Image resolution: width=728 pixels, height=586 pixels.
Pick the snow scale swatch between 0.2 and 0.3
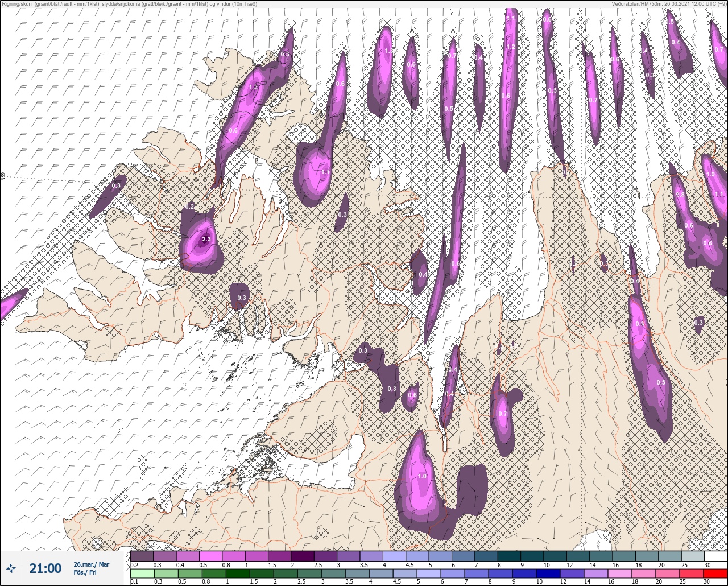pyautogui.click(x=142, y=556)
